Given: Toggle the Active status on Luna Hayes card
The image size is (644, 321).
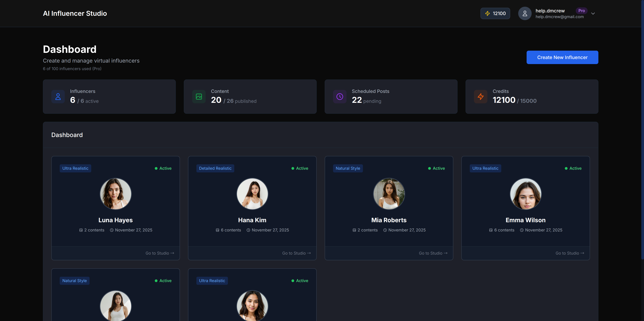Looking at the screenshot, I should pyautogui.click(x=163, y=168).
